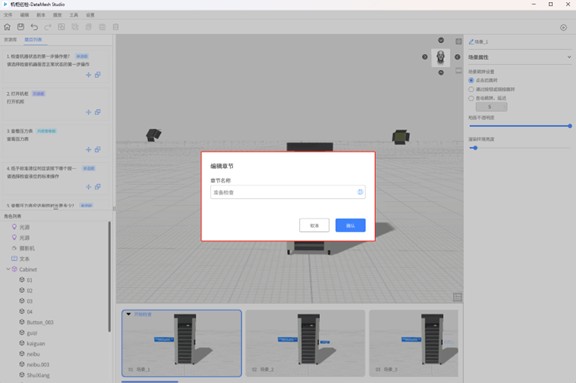The width and height of the screenshot is (576, 383).
Task: Save the project with the toolbar save icon
Action: [x=21, y=27]
